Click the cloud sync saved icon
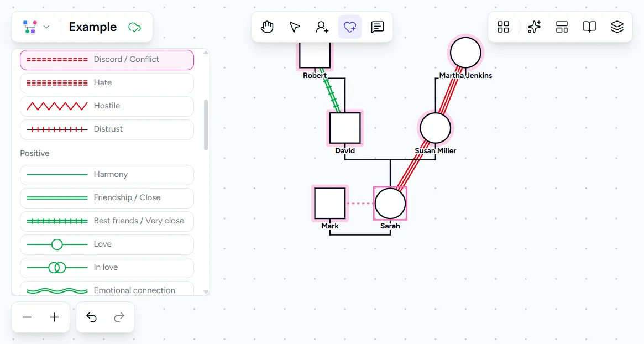This screenshot has height=344, width=644. (x=134, y=28)
